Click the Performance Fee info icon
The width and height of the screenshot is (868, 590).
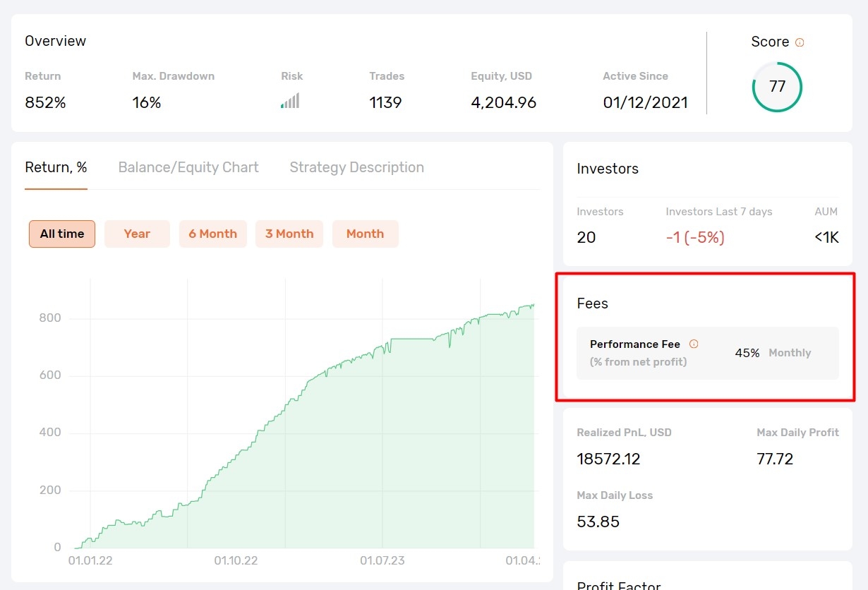(694, 344)
